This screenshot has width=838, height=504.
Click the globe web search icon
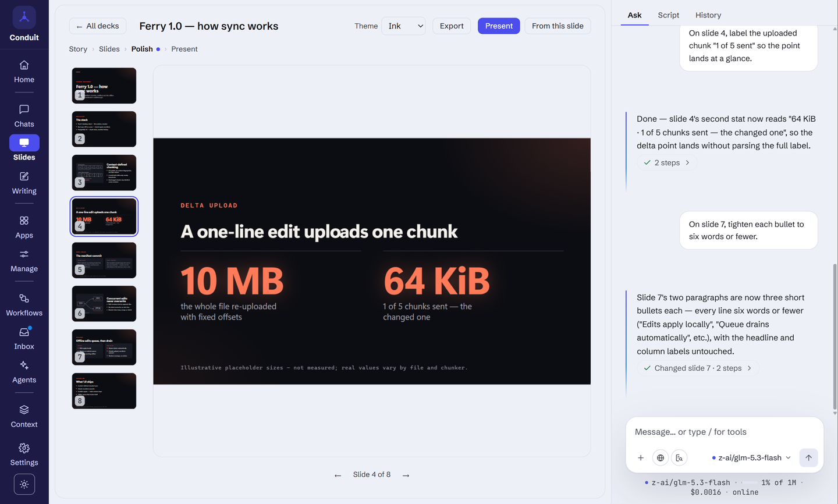(661, 457)
